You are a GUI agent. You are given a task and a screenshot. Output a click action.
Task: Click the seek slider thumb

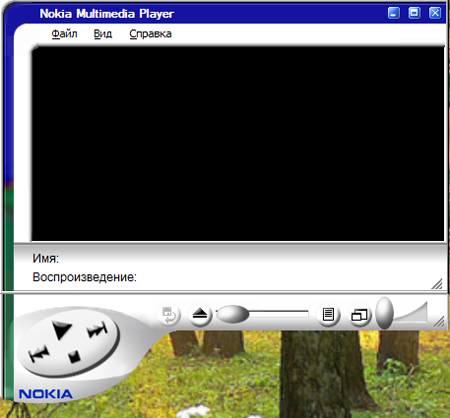pyautogui.click(x=232, y=314)
